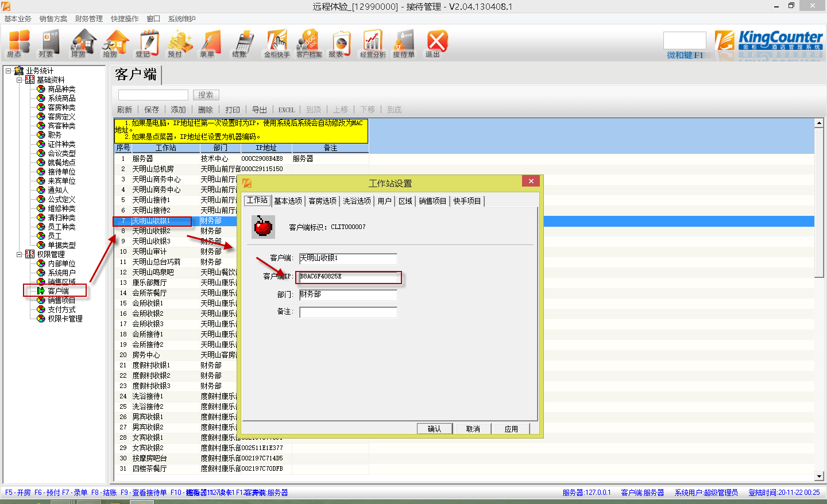
Task: Collapse the 基础资料 tree branch
Action: [19, 80]
